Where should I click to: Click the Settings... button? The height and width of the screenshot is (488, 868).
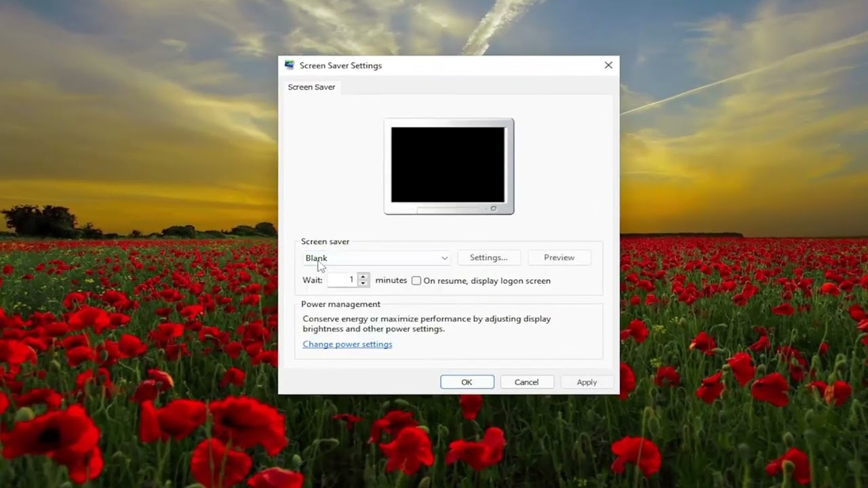click(488, 258)
